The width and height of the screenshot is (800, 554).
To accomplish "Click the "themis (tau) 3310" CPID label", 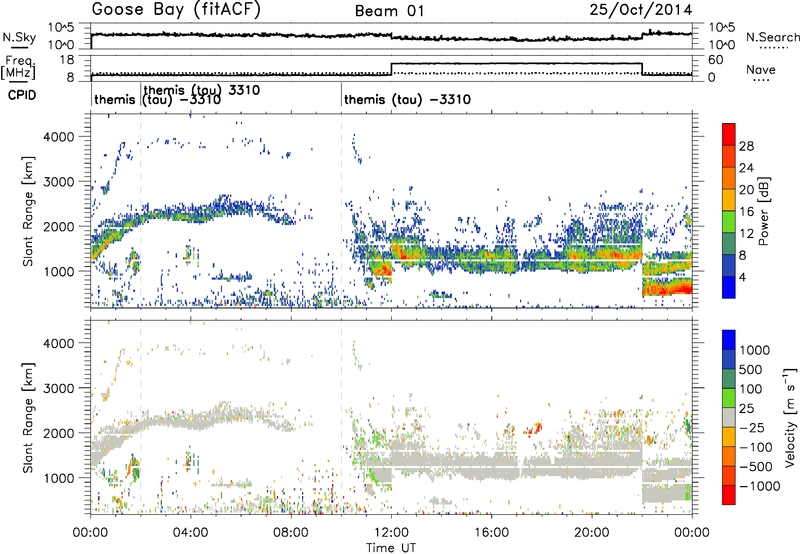I will click(202, 90).
